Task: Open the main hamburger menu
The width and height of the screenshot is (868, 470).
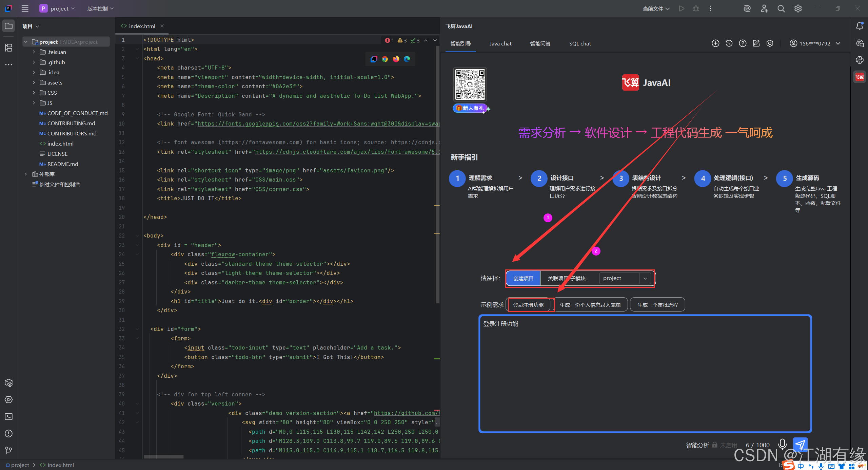Action: point(25,8)
